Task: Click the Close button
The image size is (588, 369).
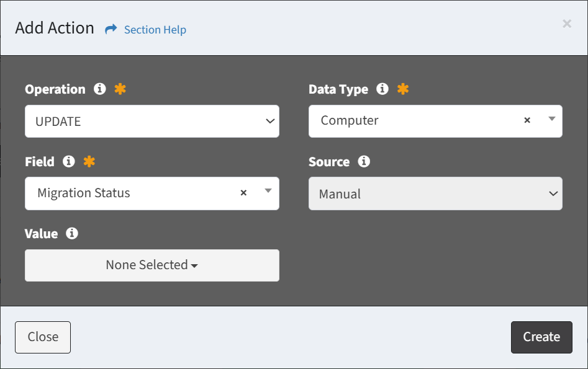Action: point(43,337)
